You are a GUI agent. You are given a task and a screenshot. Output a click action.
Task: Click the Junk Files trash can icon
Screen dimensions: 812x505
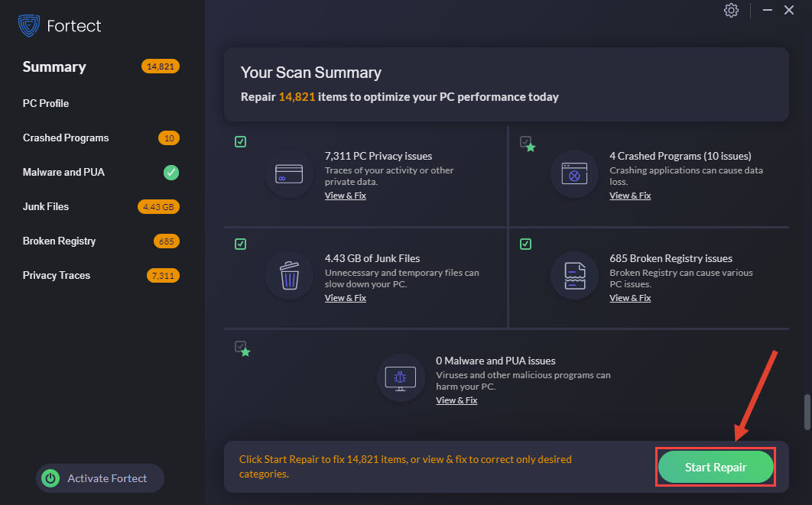(289, 276)
